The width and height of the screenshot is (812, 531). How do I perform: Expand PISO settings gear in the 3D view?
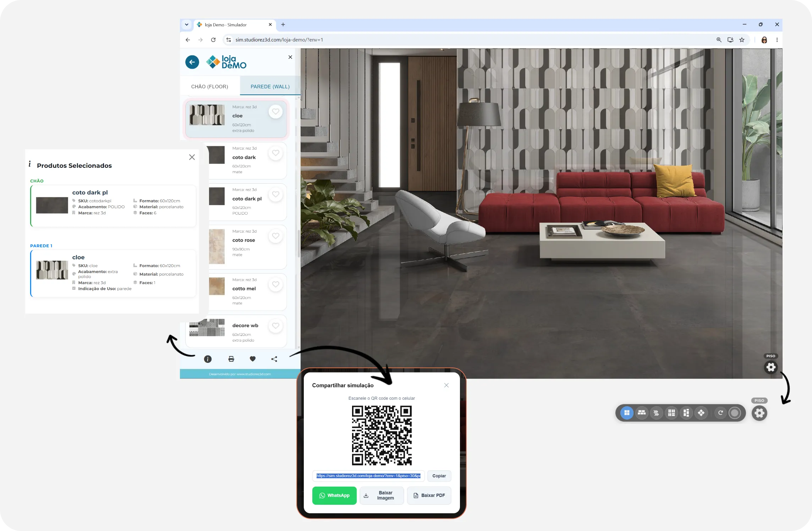pos(771,367)
